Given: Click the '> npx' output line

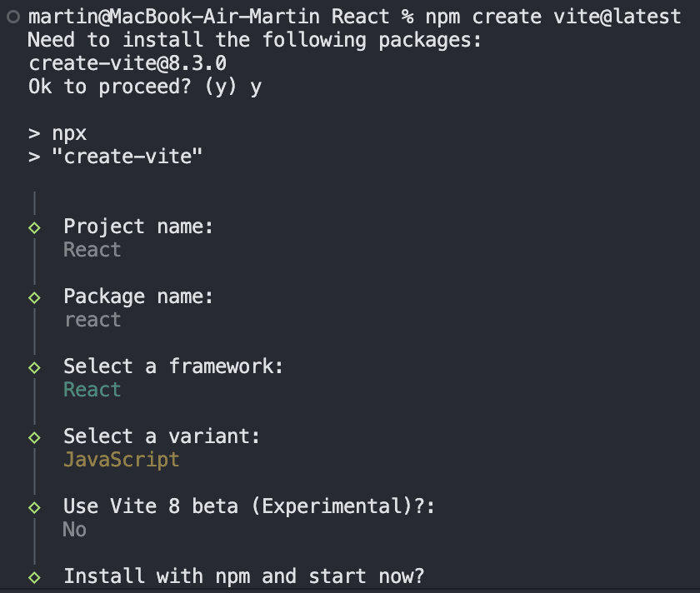Looking at the screenshot, I should pyautogui.click(x=57, y=133).
